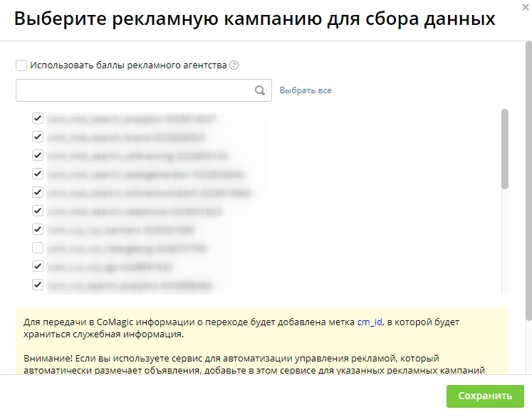Click the help question mark icon
Screen dimensions: 532x417
coord(234,65)
